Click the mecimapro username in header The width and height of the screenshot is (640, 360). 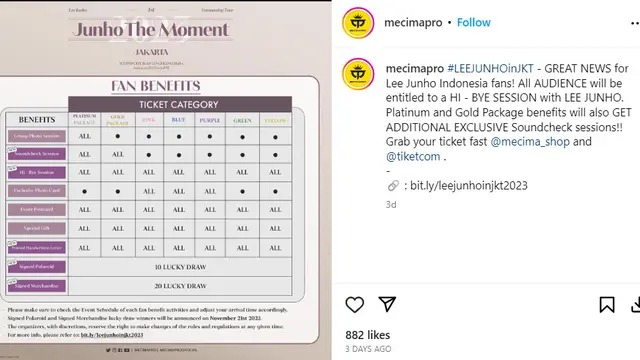[413, 22]
